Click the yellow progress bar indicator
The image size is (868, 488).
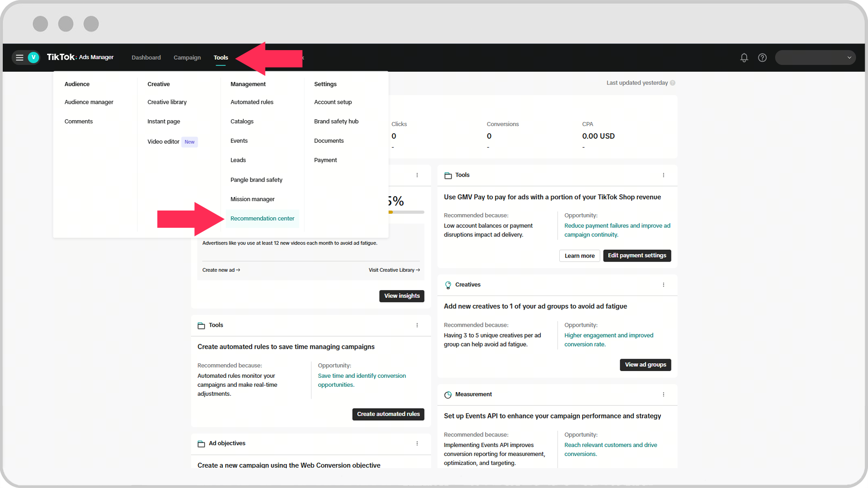pyautogui.click(x=391, y=212)
